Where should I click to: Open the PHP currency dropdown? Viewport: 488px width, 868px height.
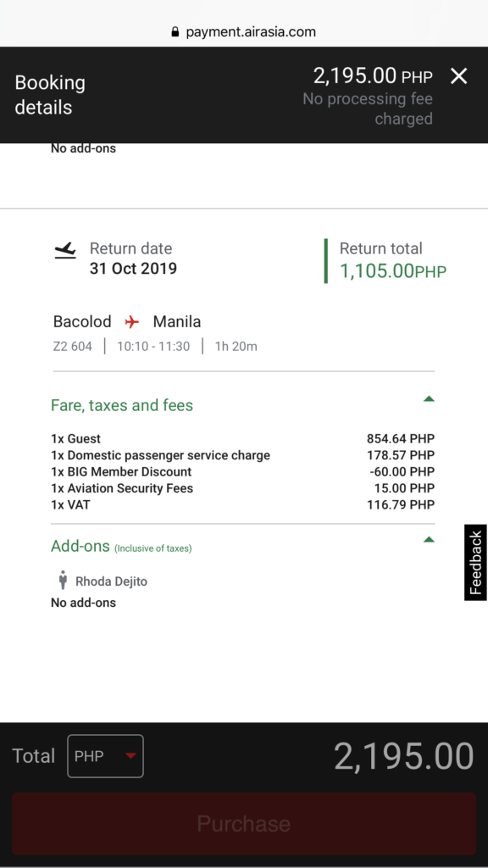coord(106,755)
